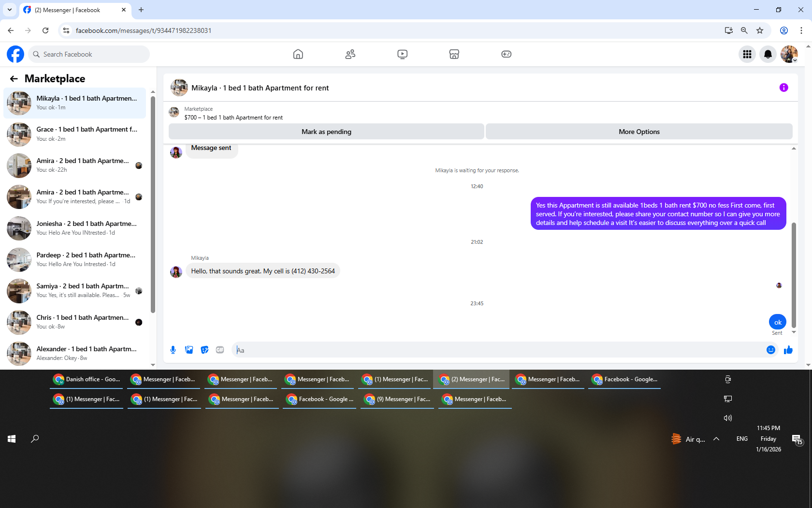812x508 pixels.
Task: Click Mikayla's avatar beside her message
Action: (176, 271)
